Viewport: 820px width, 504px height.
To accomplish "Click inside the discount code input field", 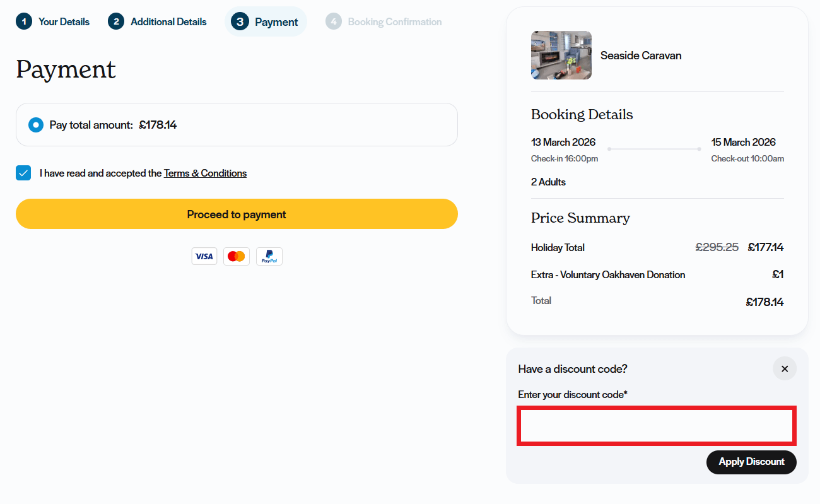I will 656,426.
